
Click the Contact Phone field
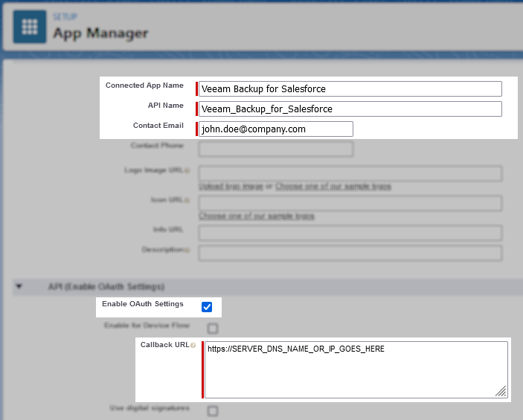pyautogui.click(x=276, y=149)
